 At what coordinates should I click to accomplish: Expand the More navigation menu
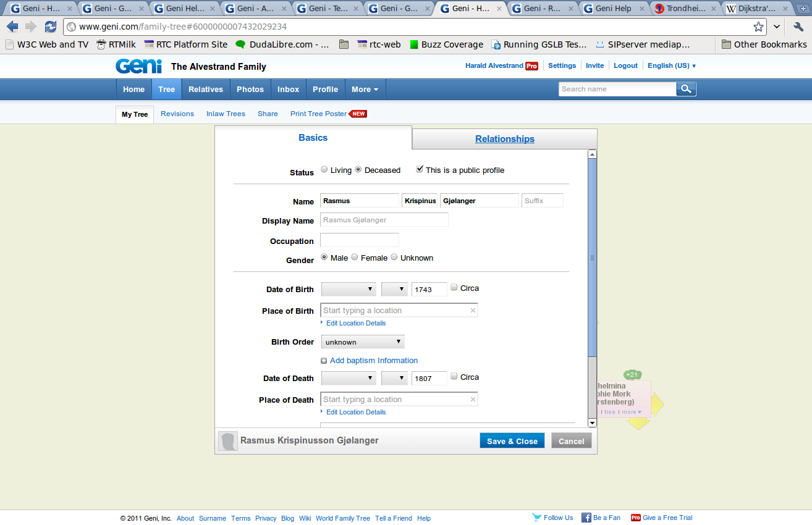[365, 89]
